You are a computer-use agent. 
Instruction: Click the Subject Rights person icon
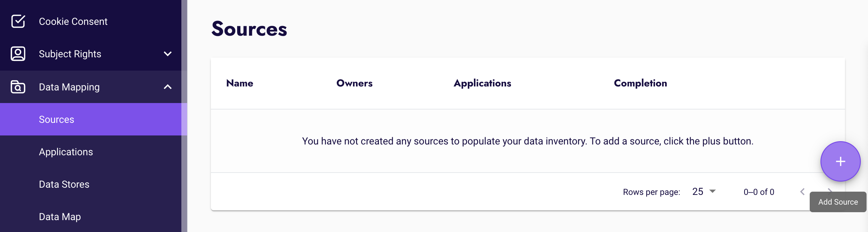click(18, 54)
